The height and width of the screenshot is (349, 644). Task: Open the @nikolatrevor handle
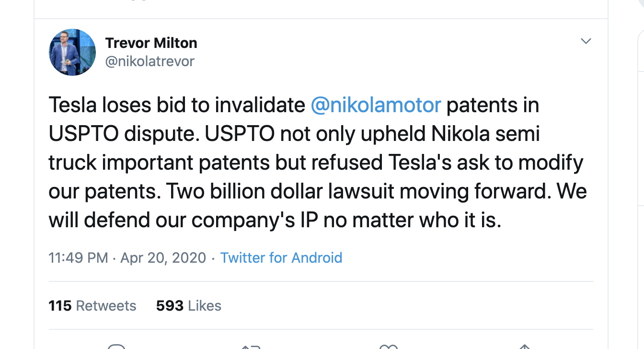[x=149, y=61]
